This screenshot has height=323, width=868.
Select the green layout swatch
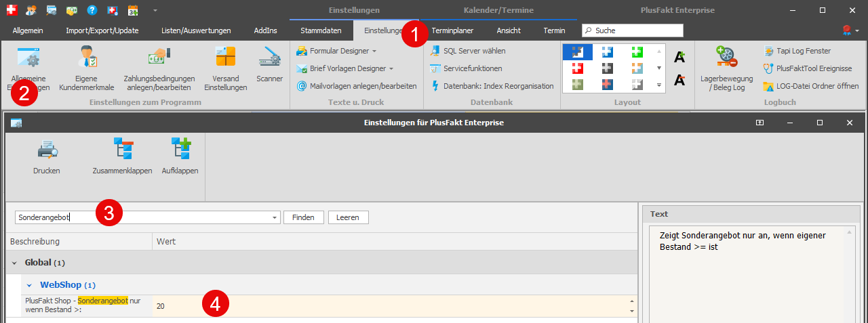pyautogui.click(x=637, y=52)
